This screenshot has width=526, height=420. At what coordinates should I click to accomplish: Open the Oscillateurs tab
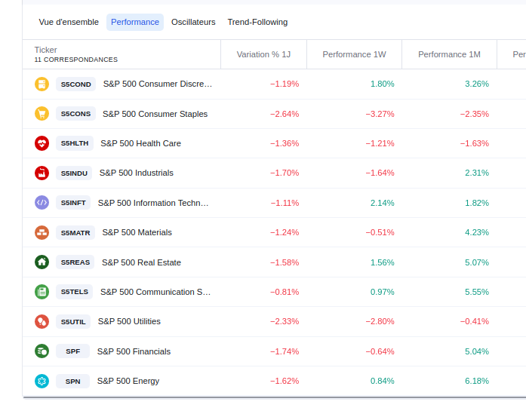click(x=193, y=22)
